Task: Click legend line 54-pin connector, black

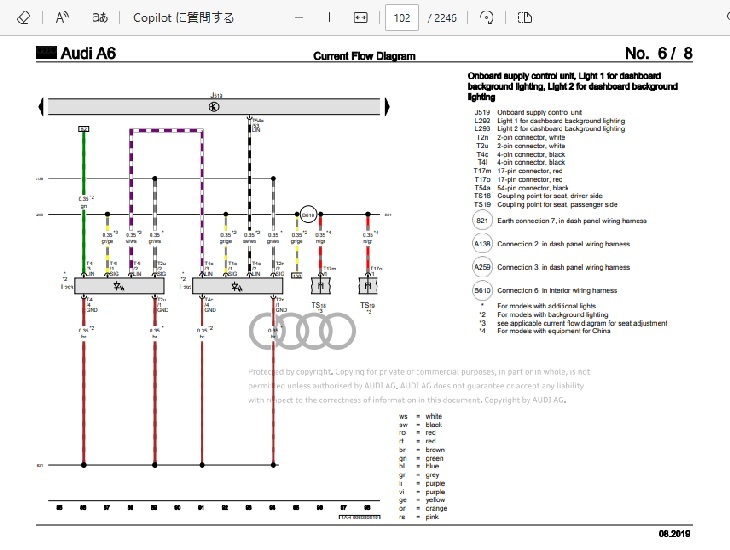Action: pyautogui.click(x=533, y=188)
